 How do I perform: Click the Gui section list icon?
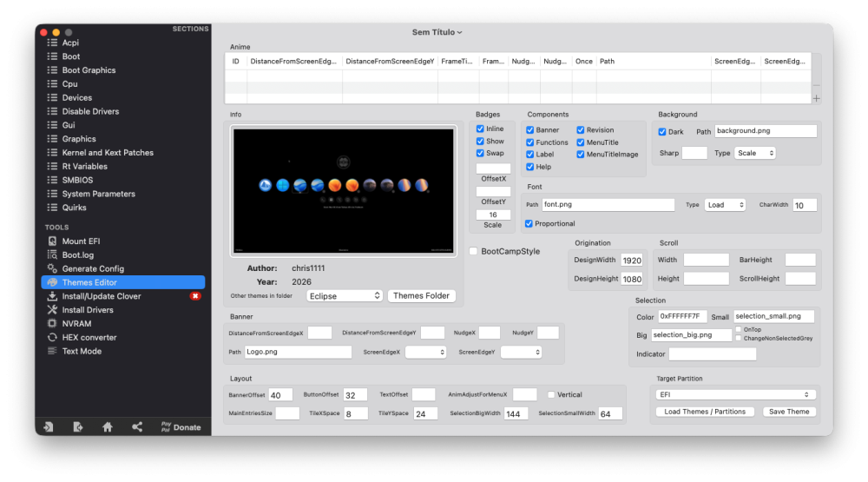(52, 125)
